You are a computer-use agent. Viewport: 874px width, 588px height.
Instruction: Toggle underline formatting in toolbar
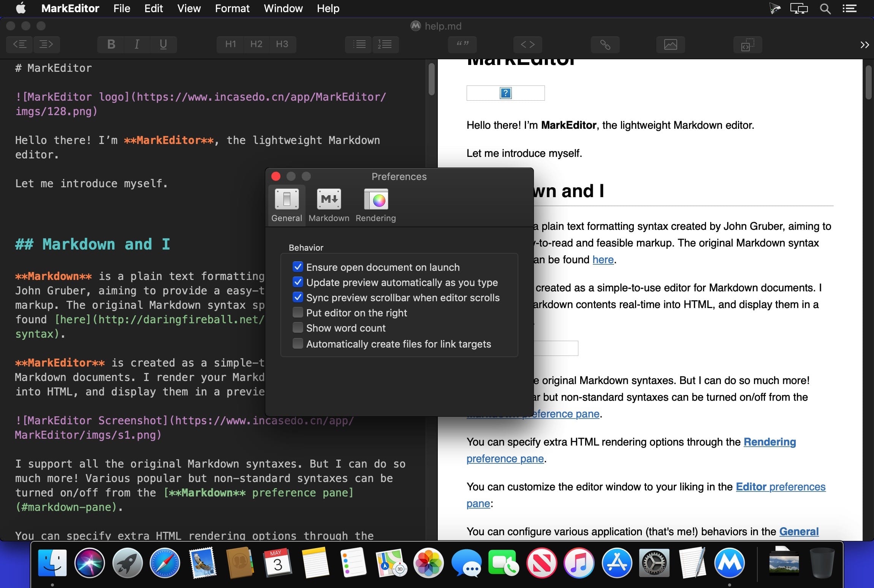[x=163, y=44]
